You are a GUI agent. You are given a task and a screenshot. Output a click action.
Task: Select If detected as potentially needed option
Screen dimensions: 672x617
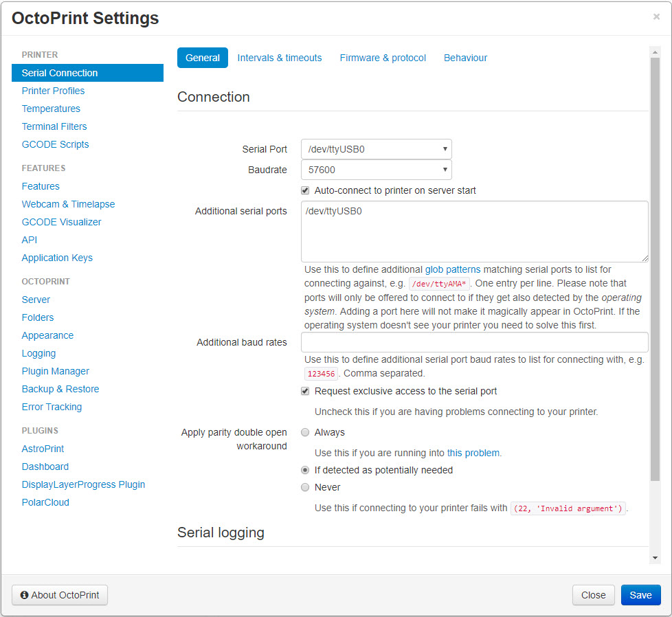pos(305,470)
